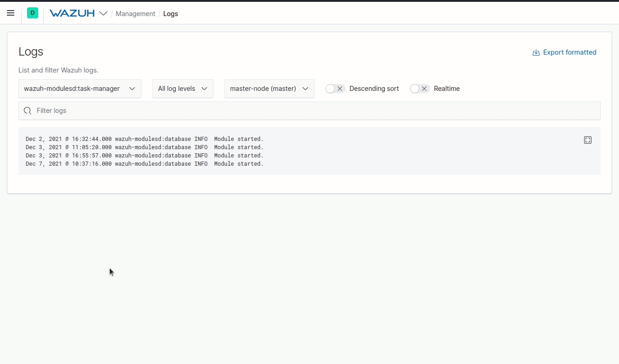This screenshot has height=364, width=619.
Task: Enable Descending sort
Action: (330, 89)
